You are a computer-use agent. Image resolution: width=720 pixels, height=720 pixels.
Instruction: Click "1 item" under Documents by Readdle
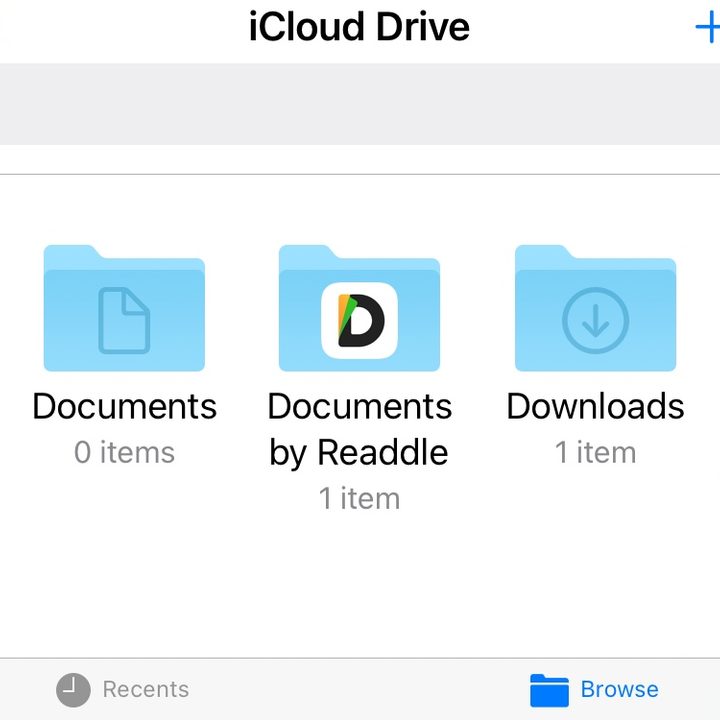(x=360, y=498)
